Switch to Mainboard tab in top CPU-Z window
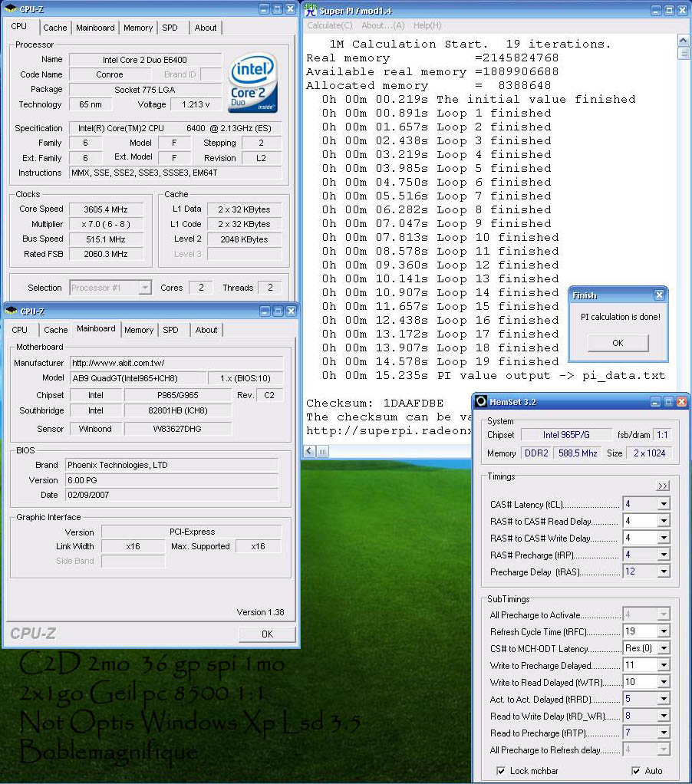692x784 pixels. pyautogui.click(x=95, y=28)
